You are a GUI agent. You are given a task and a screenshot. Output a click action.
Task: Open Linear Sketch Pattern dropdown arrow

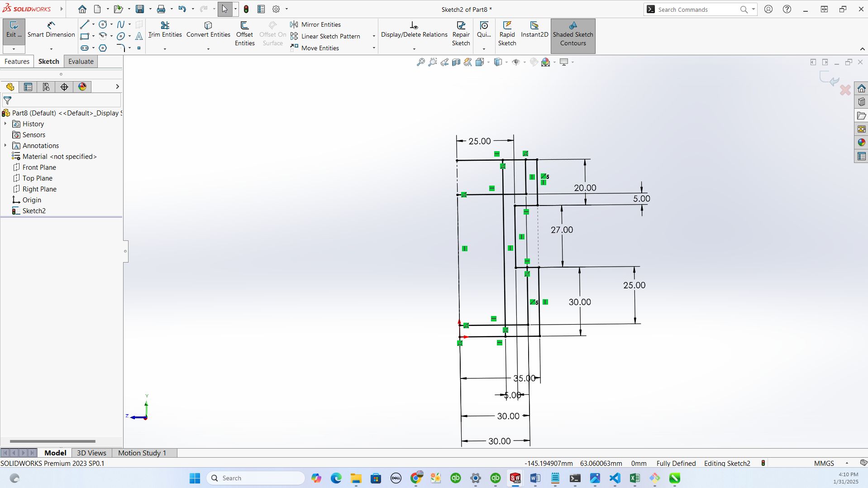(x=374, y=36)
